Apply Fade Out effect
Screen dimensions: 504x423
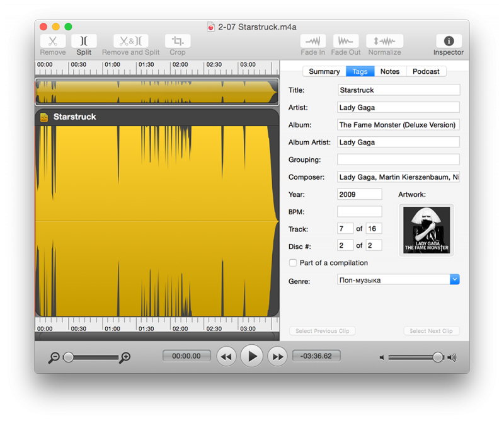point(346,41)
